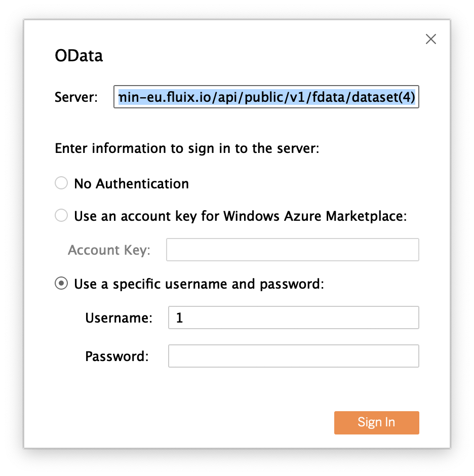474x476 pixels.
Task: Close the OData dialog with the X
Action: 431,39
